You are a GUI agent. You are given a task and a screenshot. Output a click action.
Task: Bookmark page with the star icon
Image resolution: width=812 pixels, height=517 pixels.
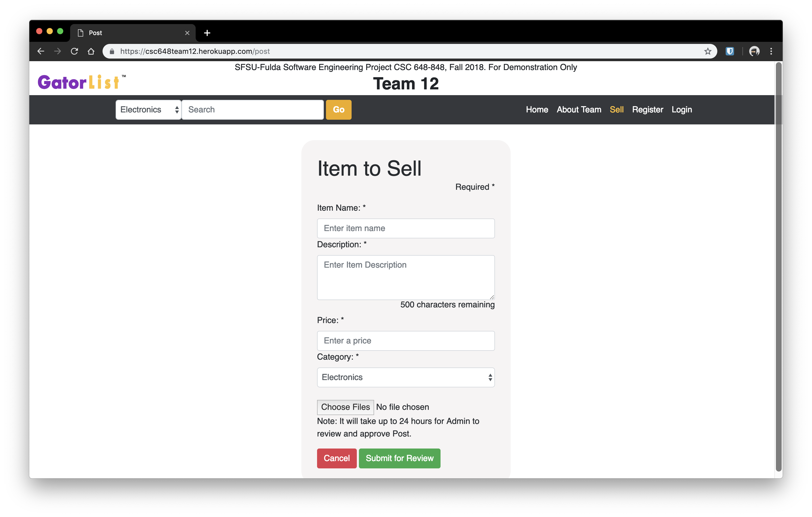pos(707,51)
